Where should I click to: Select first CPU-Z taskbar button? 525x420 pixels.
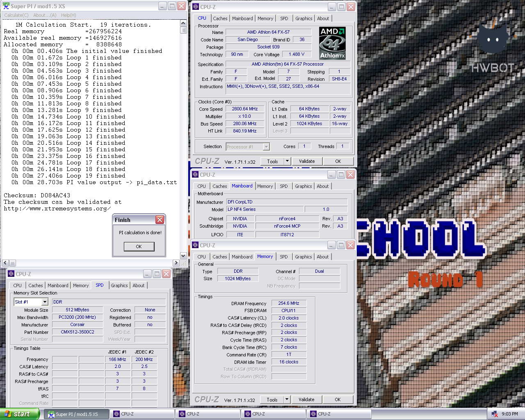(142, 414)
